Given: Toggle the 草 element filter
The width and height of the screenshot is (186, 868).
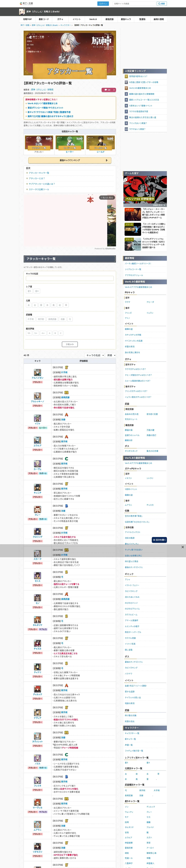Looking at the screenshot, I should pos(66,305).
